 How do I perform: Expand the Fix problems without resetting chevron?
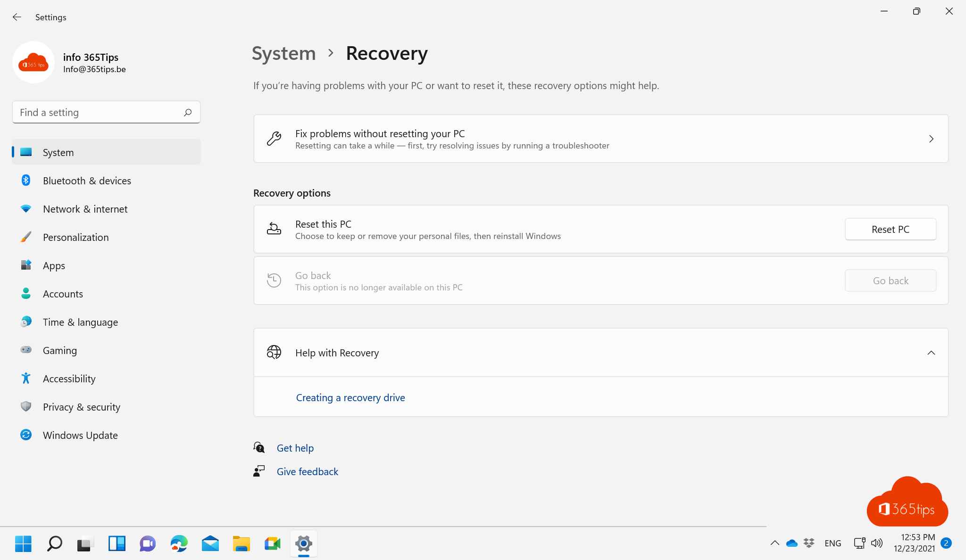(931, 139)
